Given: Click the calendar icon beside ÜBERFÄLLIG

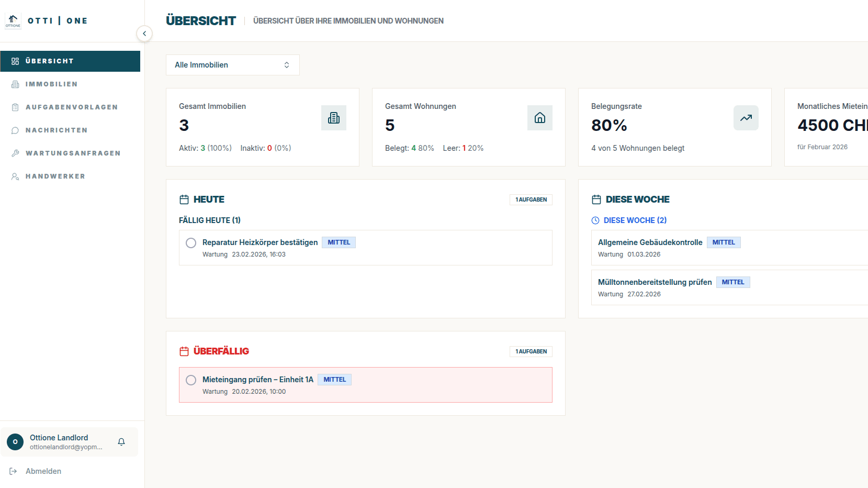Looking at the screenshot, I should (184, 351).
